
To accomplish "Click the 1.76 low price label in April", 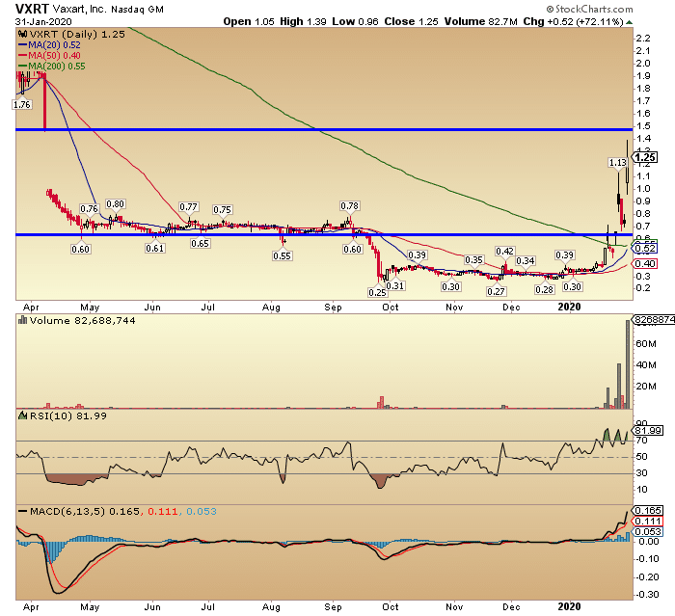I will tap(22, 105).
